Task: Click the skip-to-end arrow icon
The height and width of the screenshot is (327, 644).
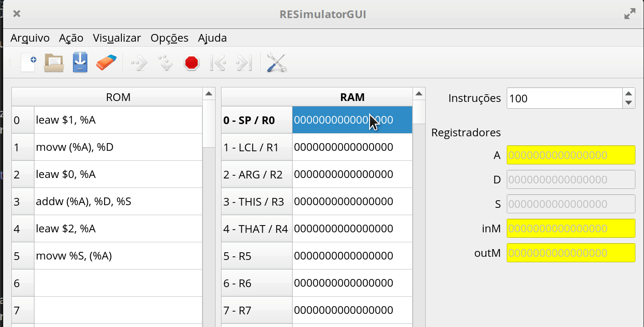Action: click(244, 63)
